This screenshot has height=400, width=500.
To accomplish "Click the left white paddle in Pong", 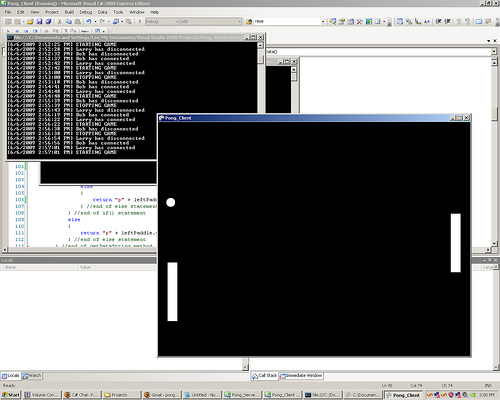I will point(172,292).
